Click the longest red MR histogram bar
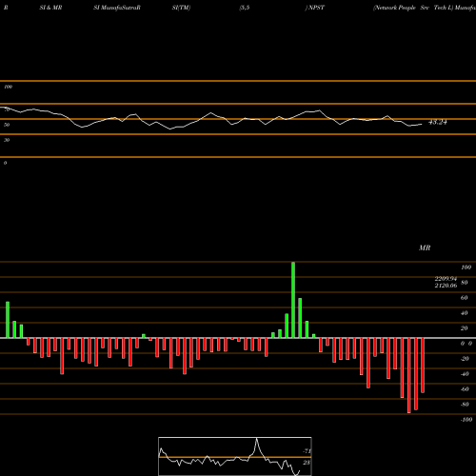 [x=408, y=375]
